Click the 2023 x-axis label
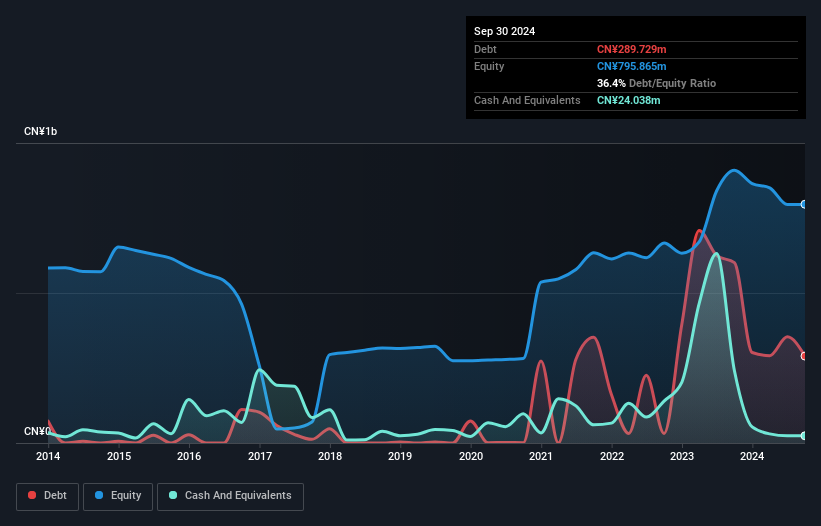Screen dimensions: 821x526 coord(682,456)
